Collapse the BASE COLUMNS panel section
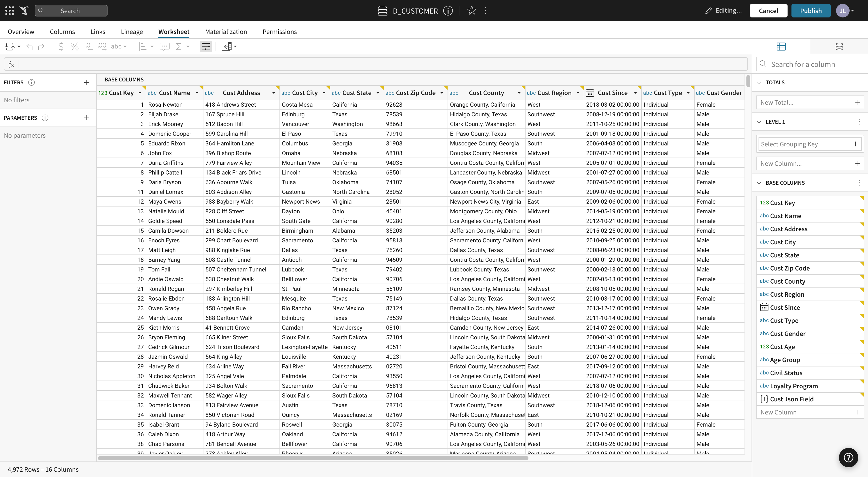868x477 pixels. point(759,183)
